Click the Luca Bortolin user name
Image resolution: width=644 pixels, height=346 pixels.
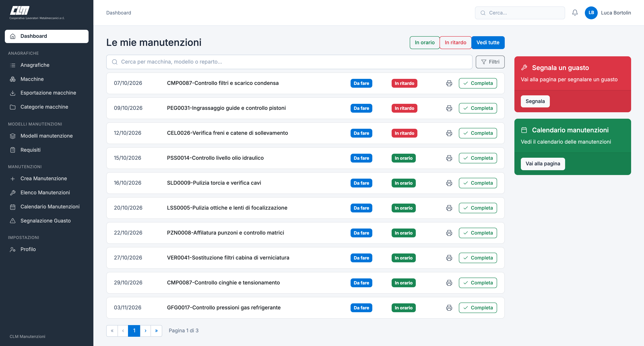616,13
